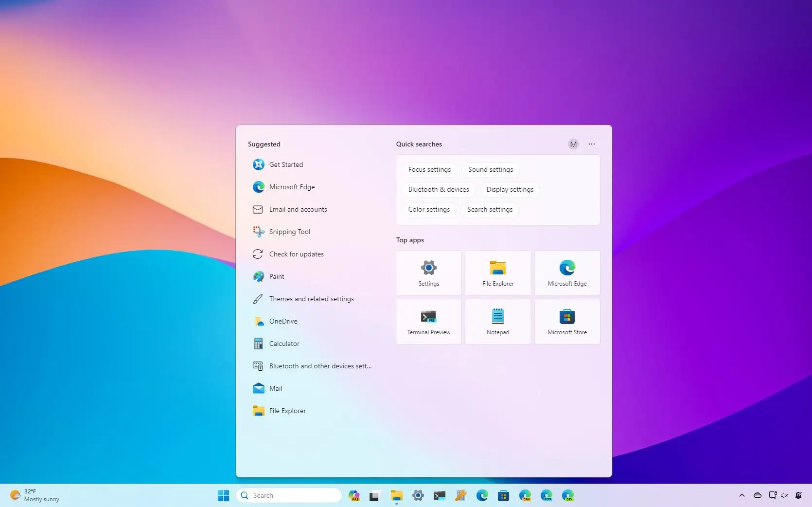Select Color settings quick search
The image size is (812, 507).
(x=429, y=209)
